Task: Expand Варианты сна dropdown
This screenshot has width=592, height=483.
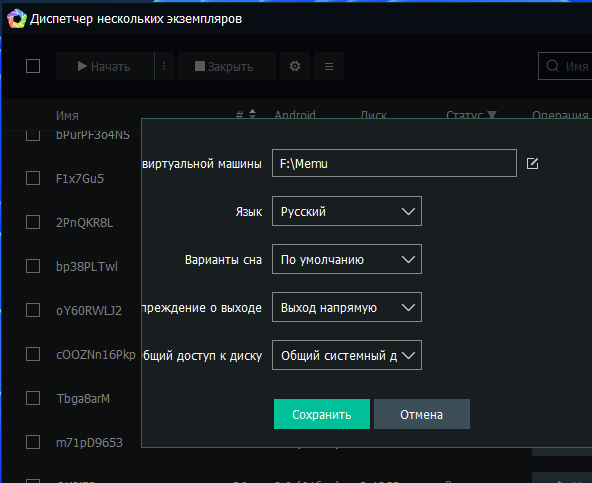Action: (x=347, y=259)
